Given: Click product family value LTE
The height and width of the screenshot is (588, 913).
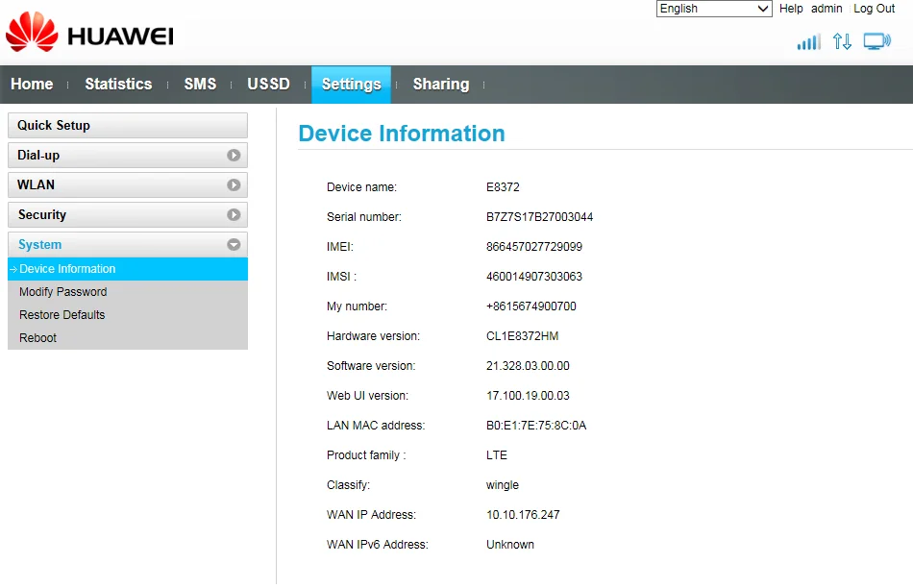Looking at the screenshot, I should pos(497,455).
